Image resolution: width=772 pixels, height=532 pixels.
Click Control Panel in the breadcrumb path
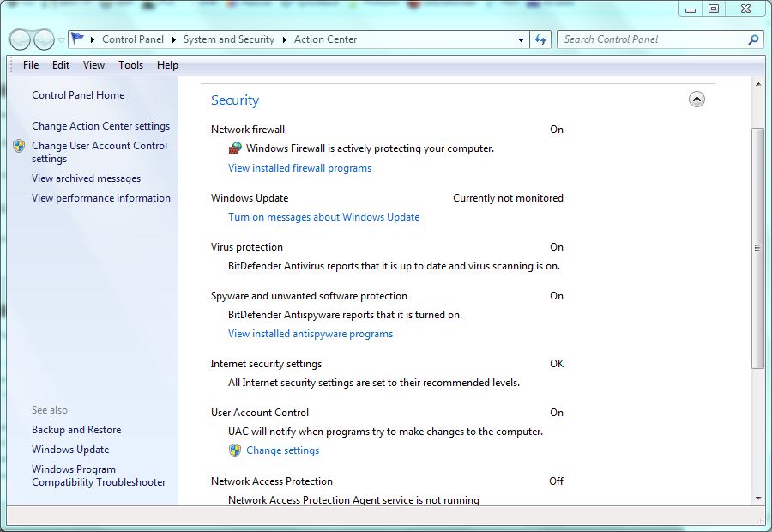click(133, 39)
